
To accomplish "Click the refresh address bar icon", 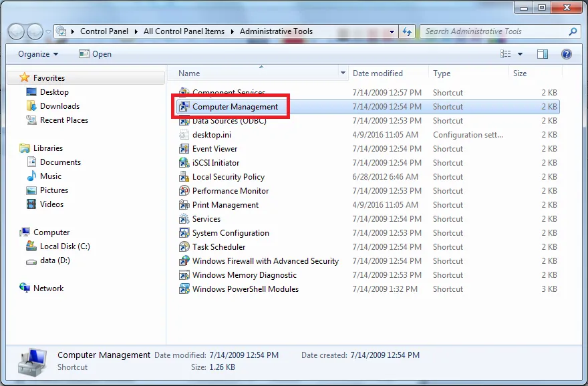I will (407, 32).
